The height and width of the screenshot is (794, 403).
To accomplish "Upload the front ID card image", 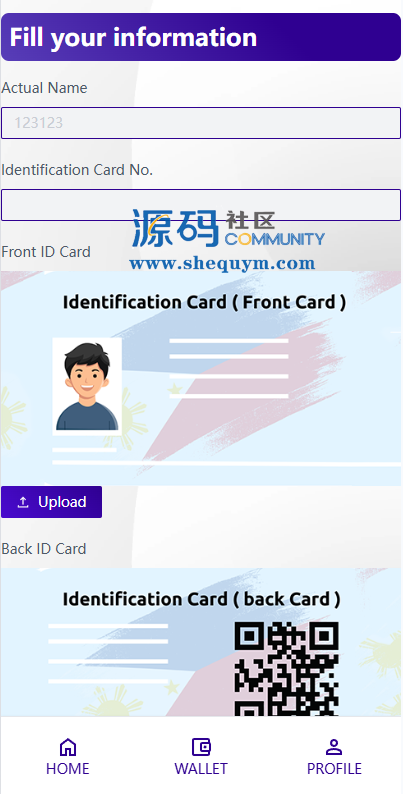I will point(52,502).
